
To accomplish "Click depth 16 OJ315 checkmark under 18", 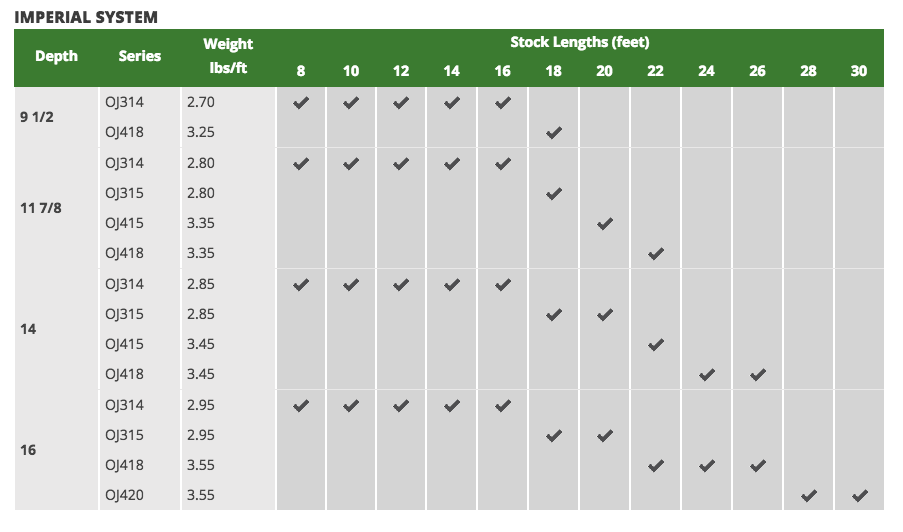I will pyautogui.click(x=553, y=435).
